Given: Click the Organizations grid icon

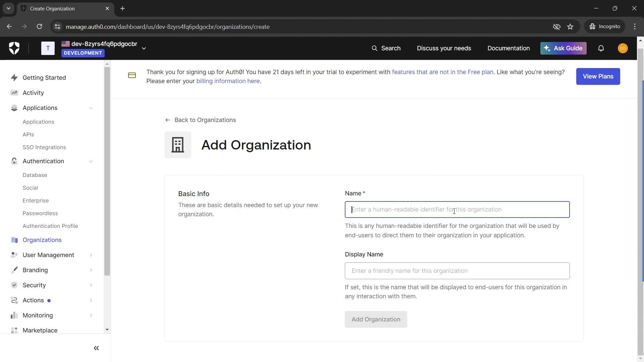Looking at the screenshot, I should pyautogui.click(x=14, y=240).
